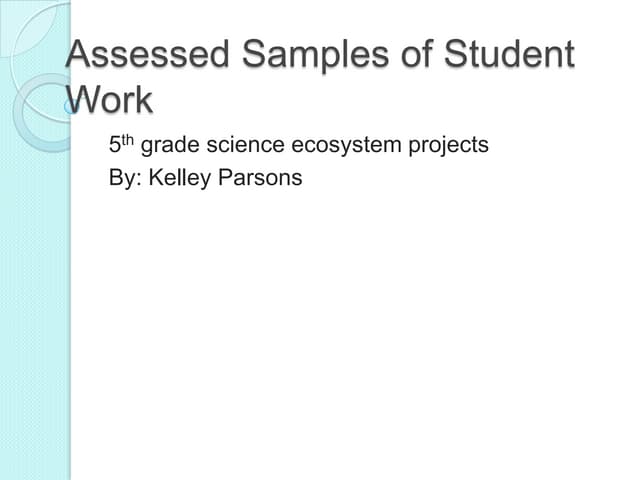The height and width of the screenshot is (480, 640).
Task: Click the word "grade" in the subtitle
Action: pyautogui.click(x=168, y=146)
